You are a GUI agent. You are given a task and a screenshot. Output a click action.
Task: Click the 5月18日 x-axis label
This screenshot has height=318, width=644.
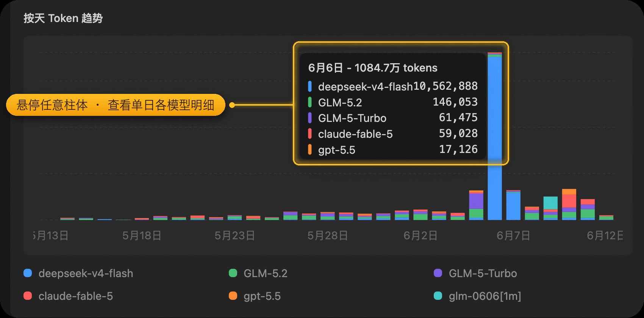[x=142, y=235]
